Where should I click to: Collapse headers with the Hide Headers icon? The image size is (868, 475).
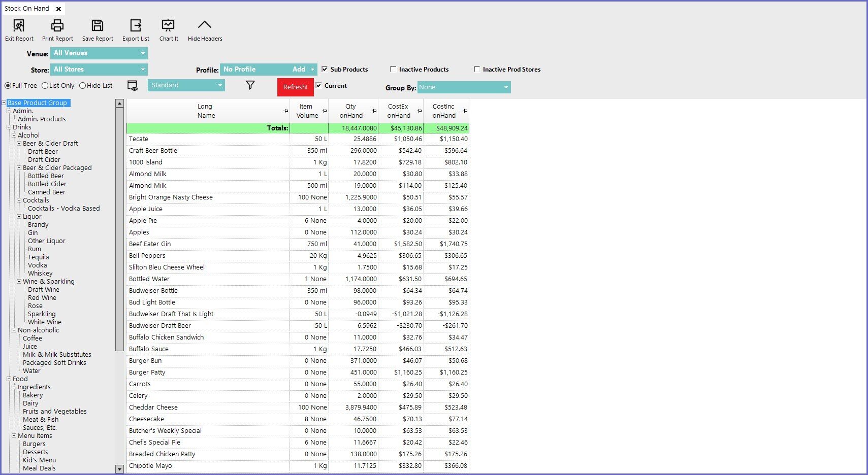pyautogui.click(x=205, y=26)
